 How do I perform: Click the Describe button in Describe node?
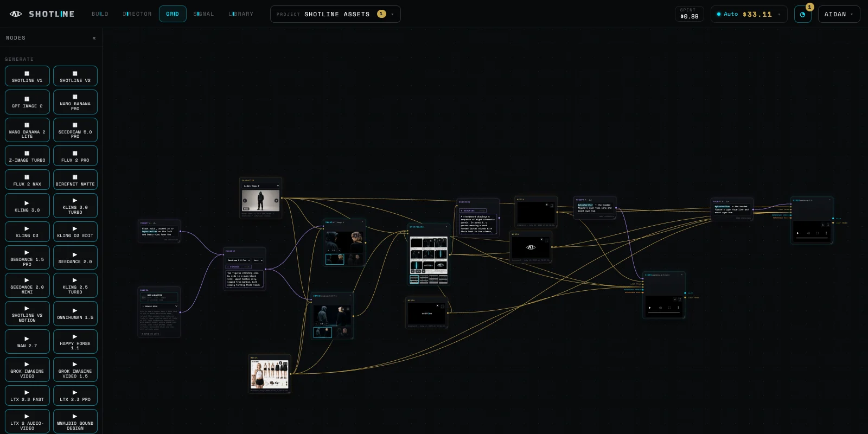click(x=473, y=210)
